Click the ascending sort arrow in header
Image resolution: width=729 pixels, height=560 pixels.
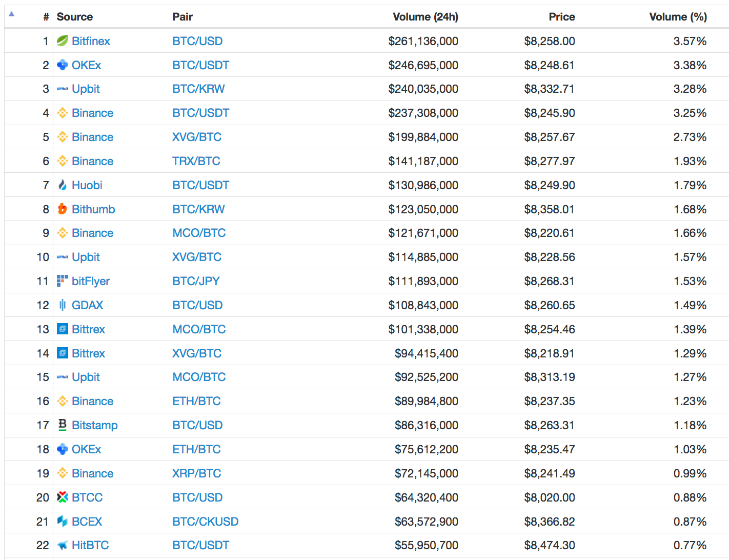[11, 14]
